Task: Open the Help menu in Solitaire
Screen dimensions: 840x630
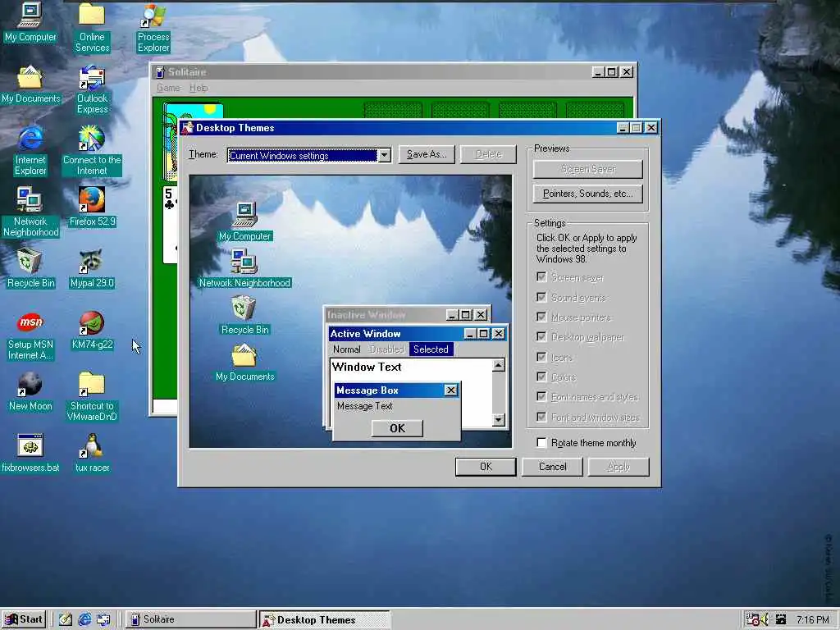Action: click(199, 88)
